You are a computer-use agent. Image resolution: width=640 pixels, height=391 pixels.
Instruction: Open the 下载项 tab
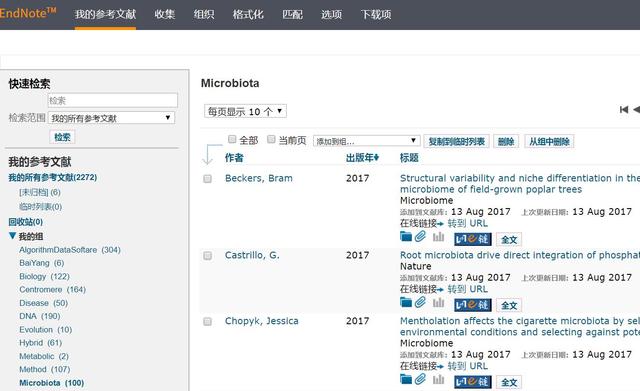tap(376, 14)
